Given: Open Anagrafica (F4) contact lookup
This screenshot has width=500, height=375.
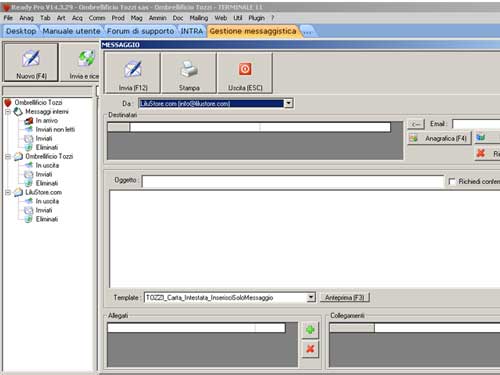Looking at the screenshot, I should point(439,138).
